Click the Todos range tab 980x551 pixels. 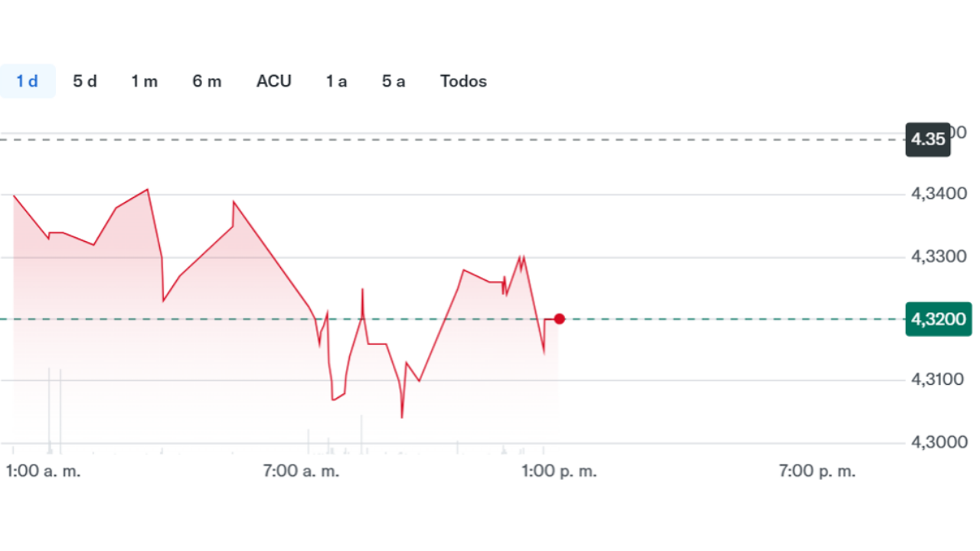click(463, 81)
